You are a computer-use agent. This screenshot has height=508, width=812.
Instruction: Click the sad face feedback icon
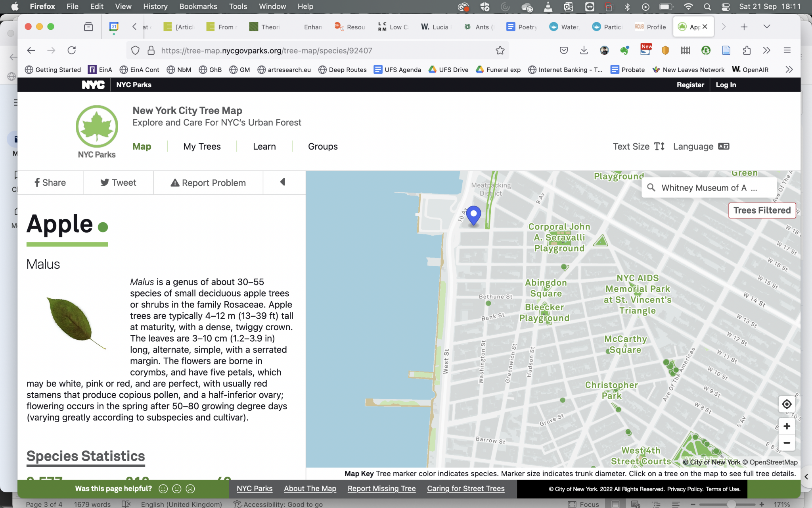click(x=190, y=489)
